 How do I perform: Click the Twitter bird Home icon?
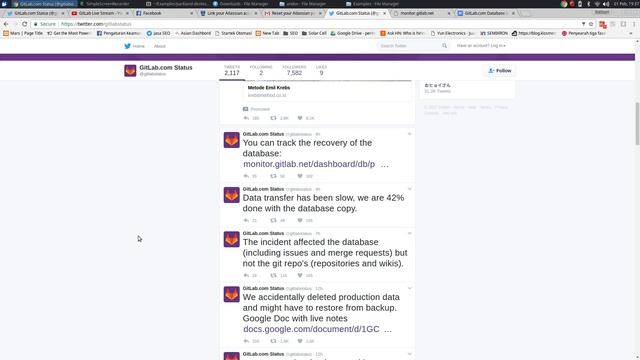(x=127, y=46)
